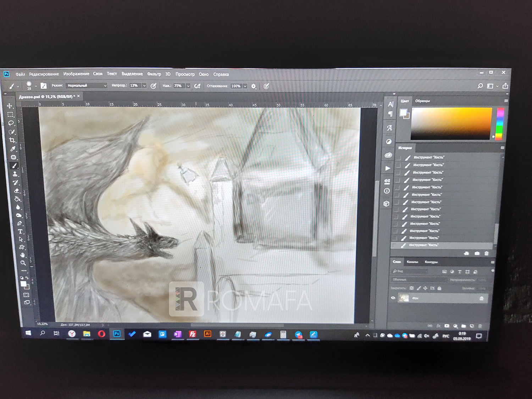Select the Custom Shape tool
Viewport: 532px width, 399px height.
click(22, 247)
